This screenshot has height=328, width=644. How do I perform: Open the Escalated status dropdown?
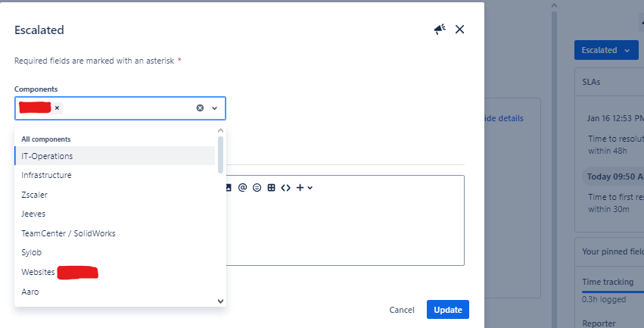pyautogui.click(x=606, y=50)
